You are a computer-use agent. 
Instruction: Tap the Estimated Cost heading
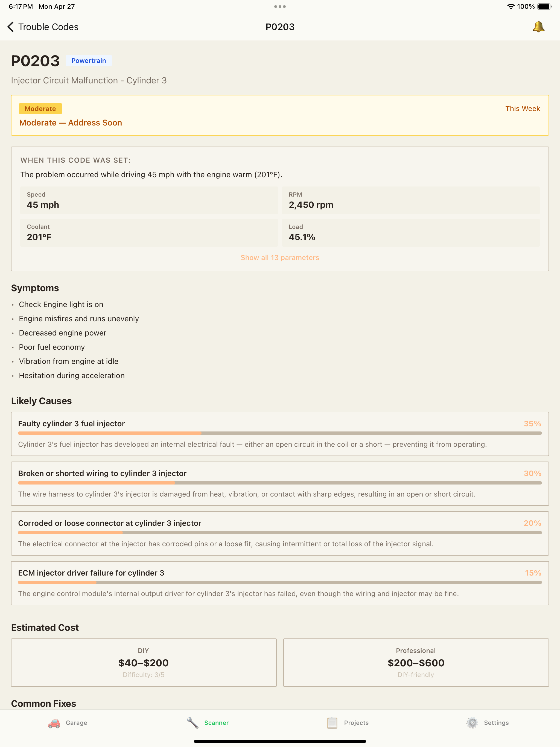tap(45, 628)
